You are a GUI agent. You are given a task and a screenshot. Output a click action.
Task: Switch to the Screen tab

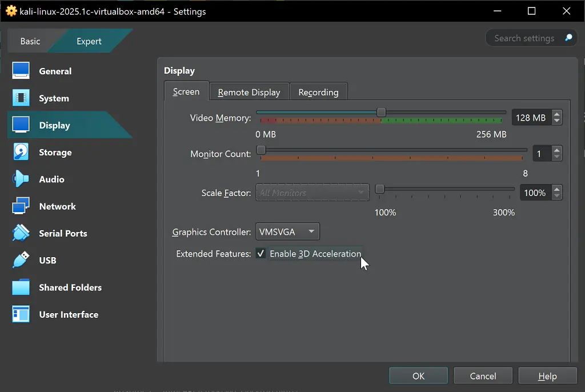tap(186, 91)
